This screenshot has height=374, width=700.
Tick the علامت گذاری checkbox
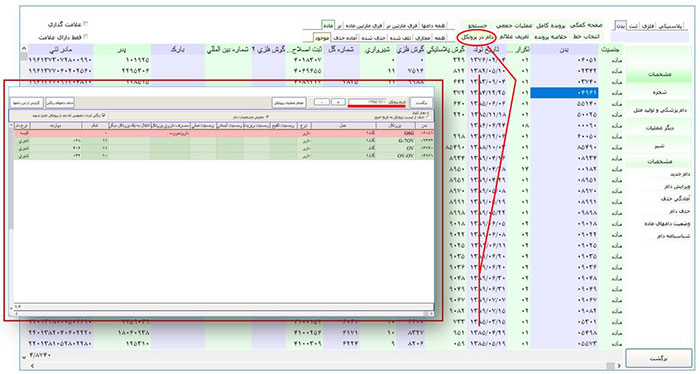pyautogui.click(x=86, y=24)
